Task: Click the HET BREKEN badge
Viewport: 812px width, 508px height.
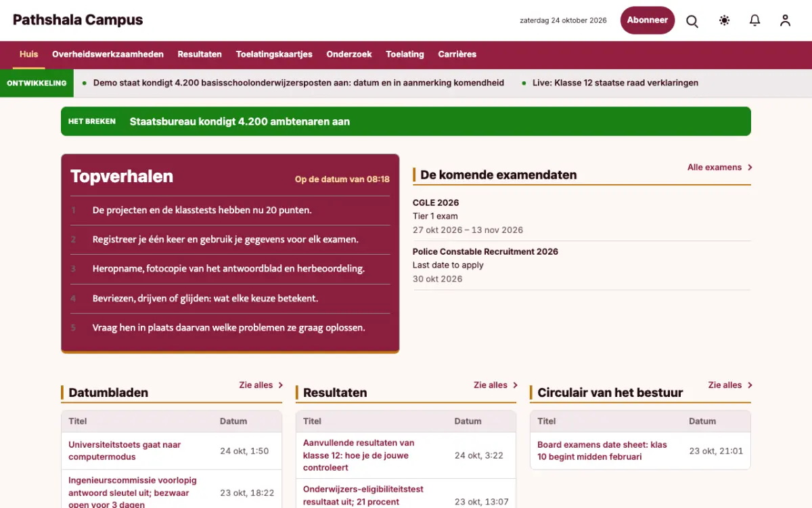Action: 92,122
